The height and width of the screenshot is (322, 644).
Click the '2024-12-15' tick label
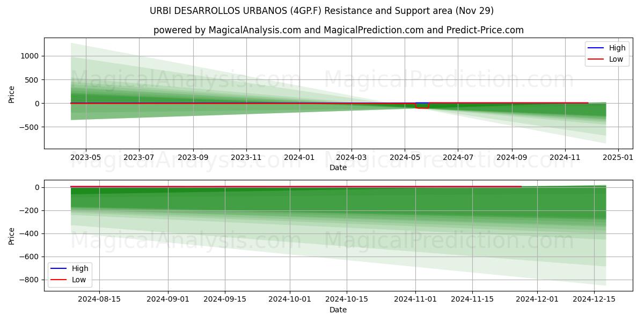point(594,300)
